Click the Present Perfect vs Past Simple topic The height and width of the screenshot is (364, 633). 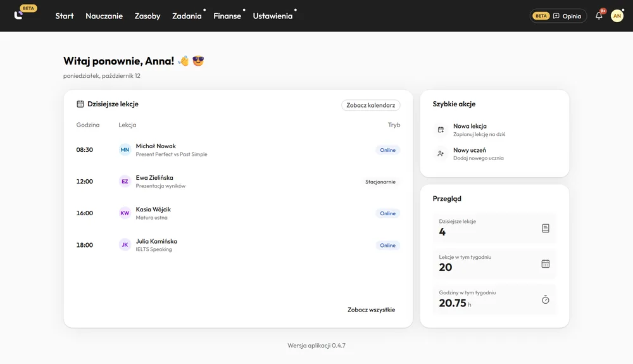click(172, 154)
